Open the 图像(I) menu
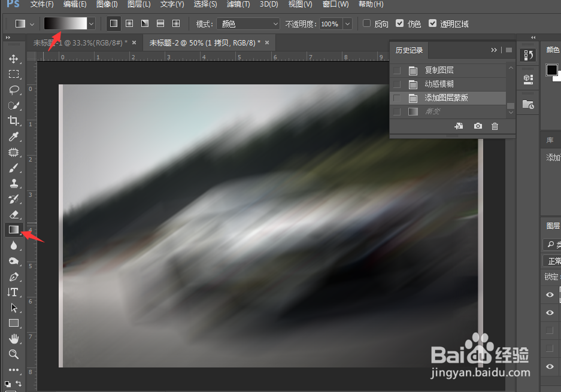 pyautogui.click(x=107, y=4)
